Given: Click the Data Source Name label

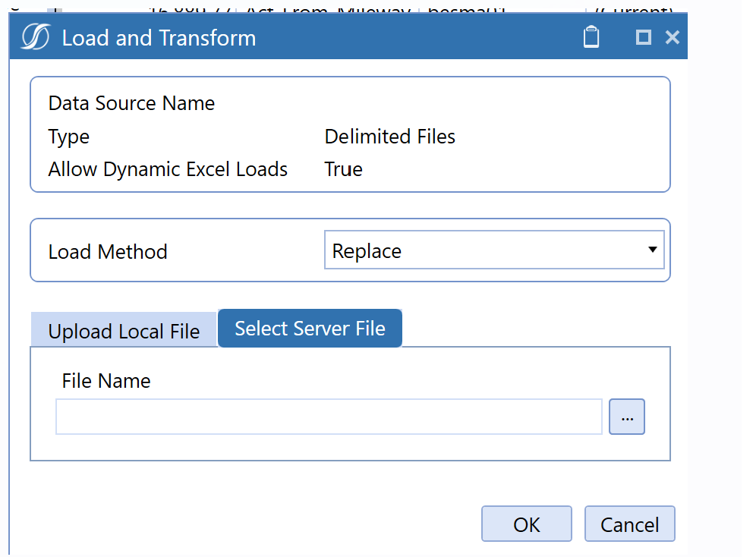Looking at the screenshot, I should tap(131, 103).
